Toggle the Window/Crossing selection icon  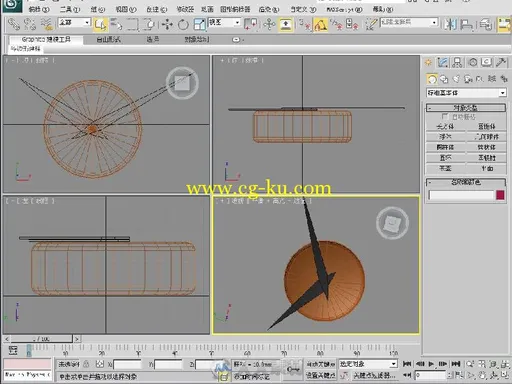click(149, 24)
